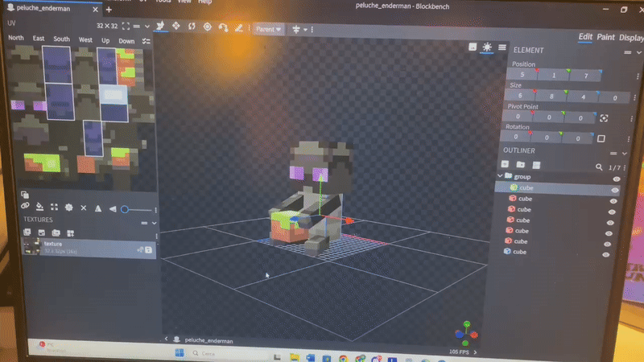Select the Down UV face tab
The width and height of the screenshot is (644, 362).
pos(126,41)
